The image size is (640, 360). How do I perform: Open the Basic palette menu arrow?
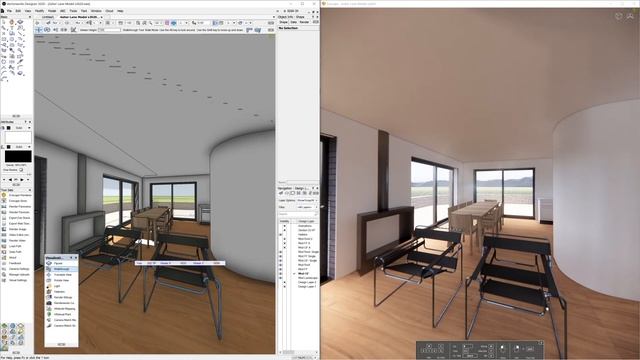click(29, 17)
